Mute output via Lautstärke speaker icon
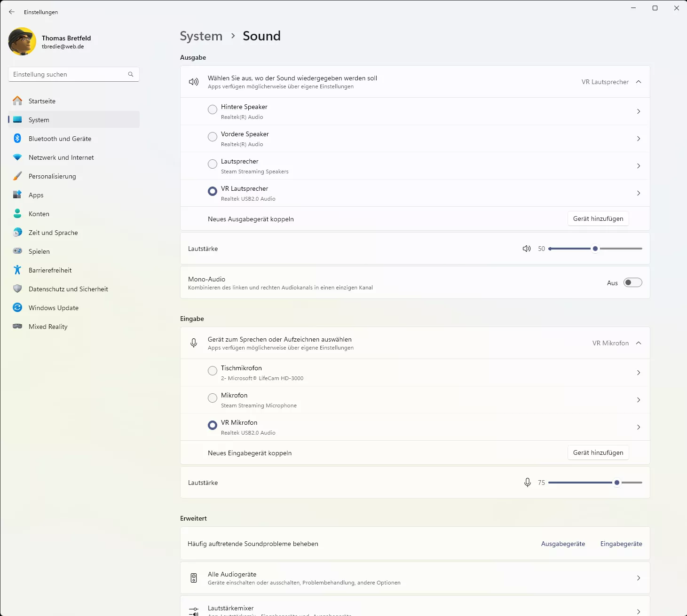687x616 pixels. (x=527, y=249)
